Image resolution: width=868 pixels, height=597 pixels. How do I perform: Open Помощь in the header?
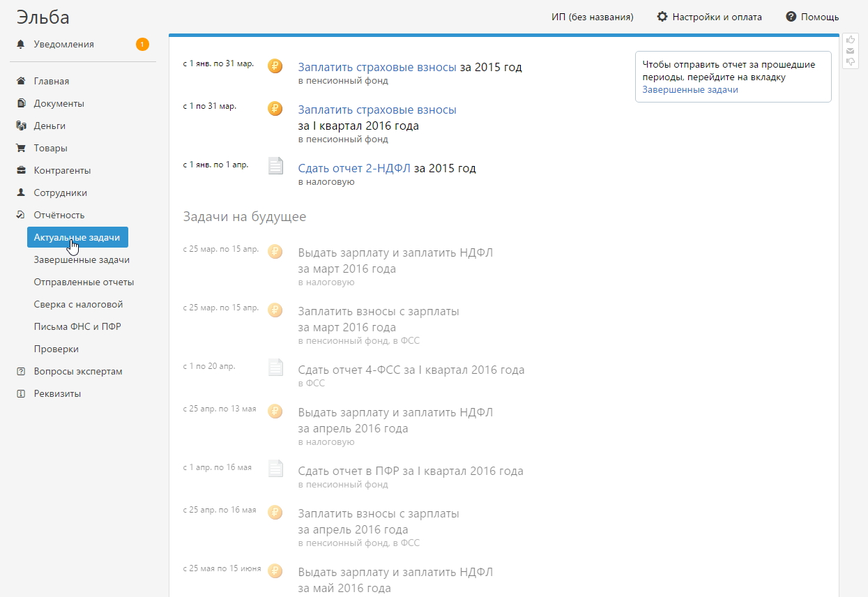tap(820, 17)
